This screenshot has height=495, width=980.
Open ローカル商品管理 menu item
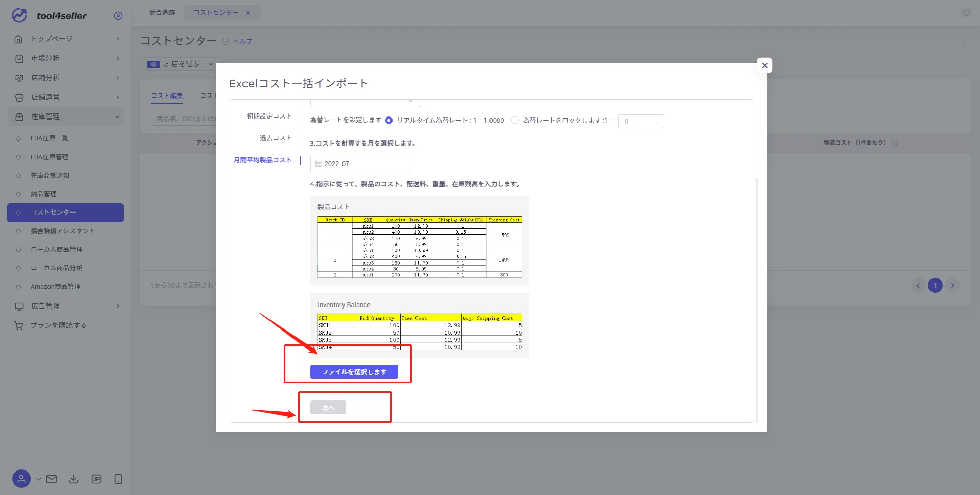(56, 250)
